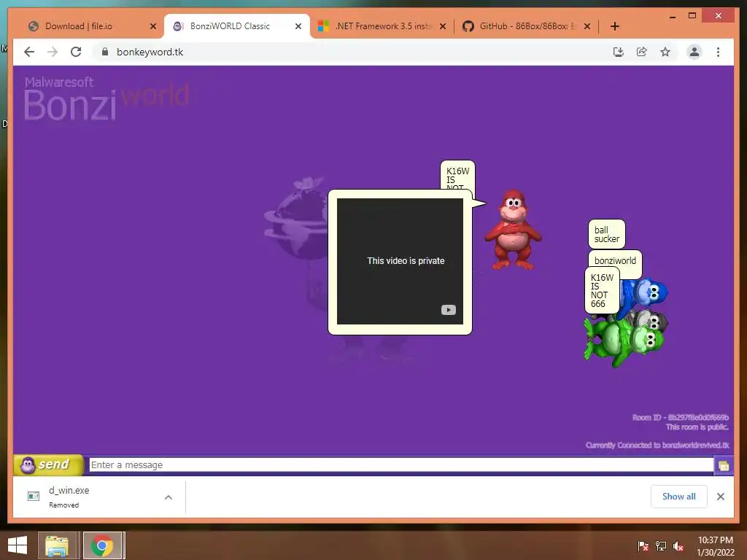
Task: Open Chrome's three-dot menu
Action: (x=718, y=52)
